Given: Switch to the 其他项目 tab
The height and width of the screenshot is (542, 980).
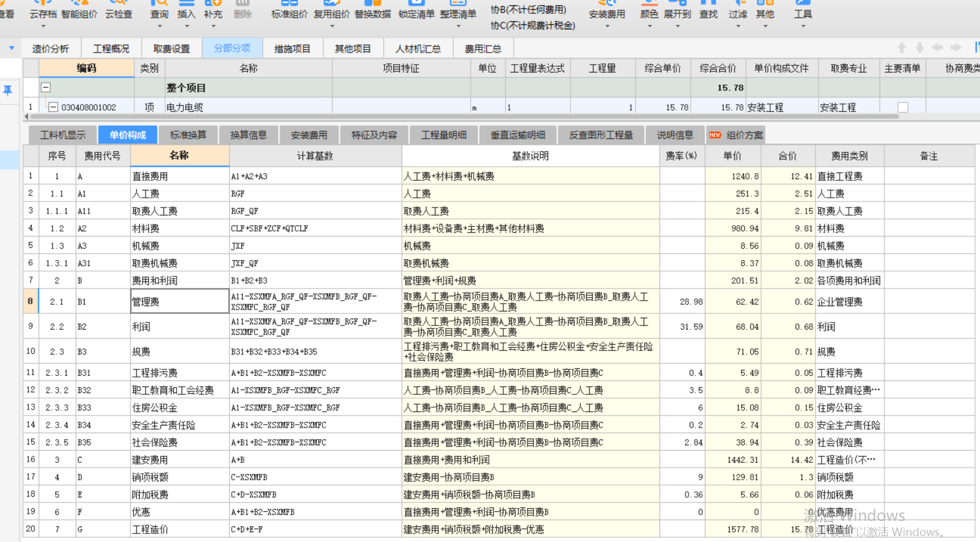Looking at the screenshot, I should pos(353,48).
